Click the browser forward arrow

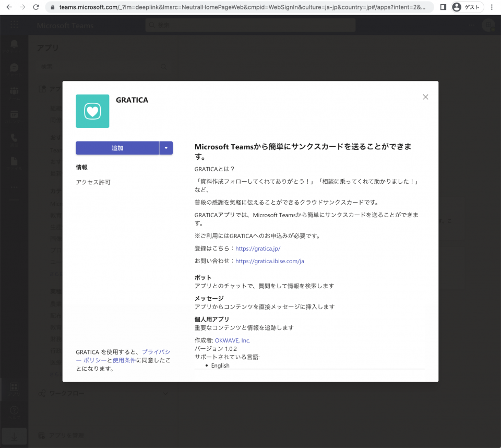point(22,7)
